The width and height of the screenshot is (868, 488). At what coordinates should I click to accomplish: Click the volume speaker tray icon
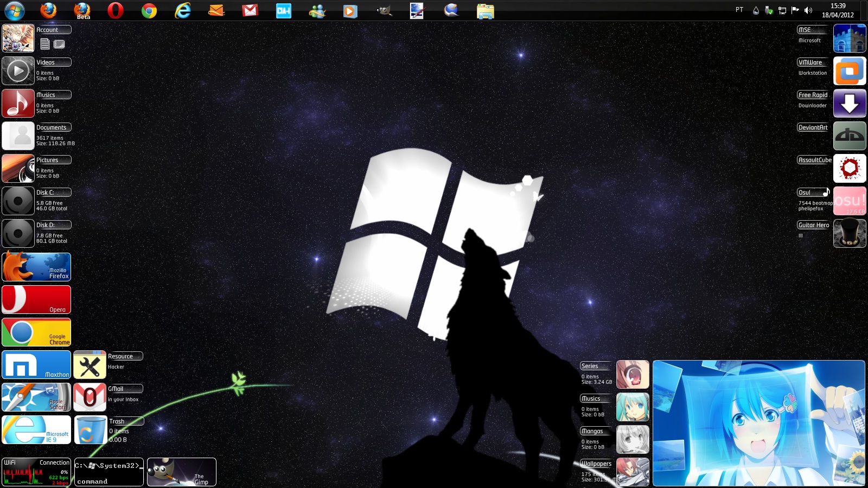(x=808, y=10)
